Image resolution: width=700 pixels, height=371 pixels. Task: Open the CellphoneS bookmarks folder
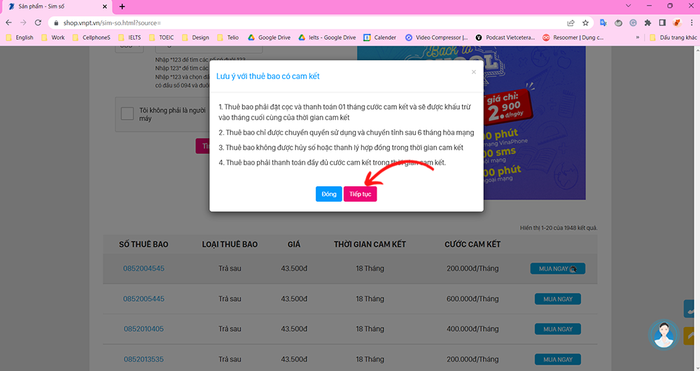click(92, 38)
